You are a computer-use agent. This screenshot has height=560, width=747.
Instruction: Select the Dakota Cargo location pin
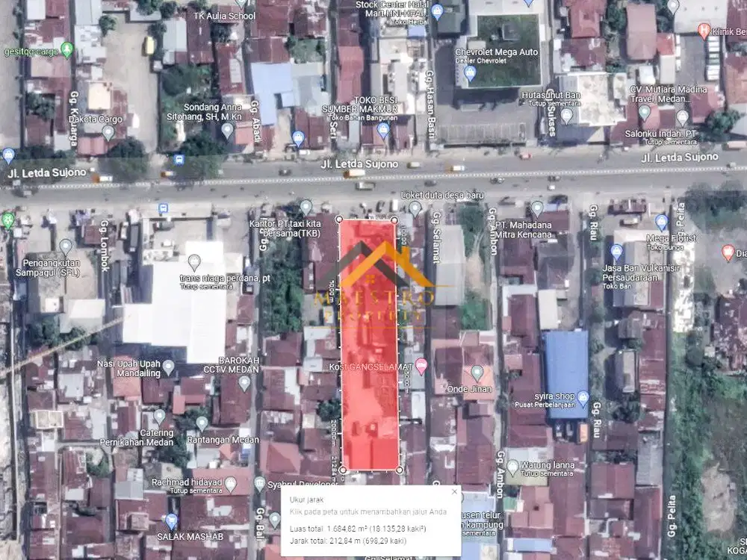coord(108,132)
